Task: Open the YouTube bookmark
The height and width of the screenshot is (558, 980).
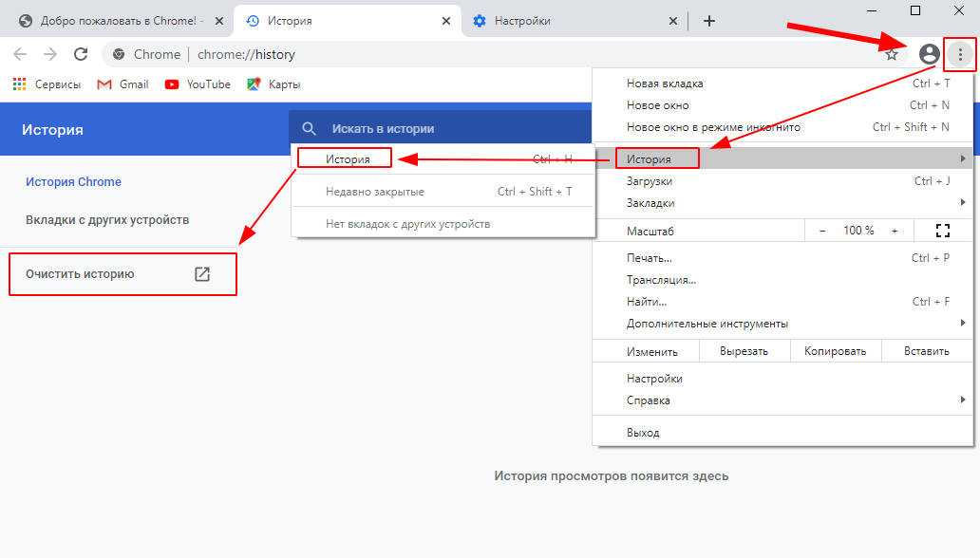Action: [198, 84]
